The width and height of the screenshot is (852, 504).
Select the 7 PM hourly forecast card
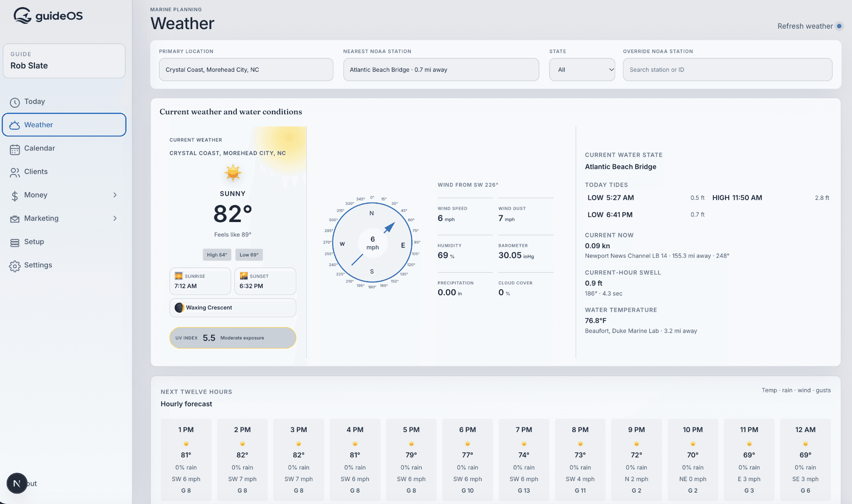524,460
